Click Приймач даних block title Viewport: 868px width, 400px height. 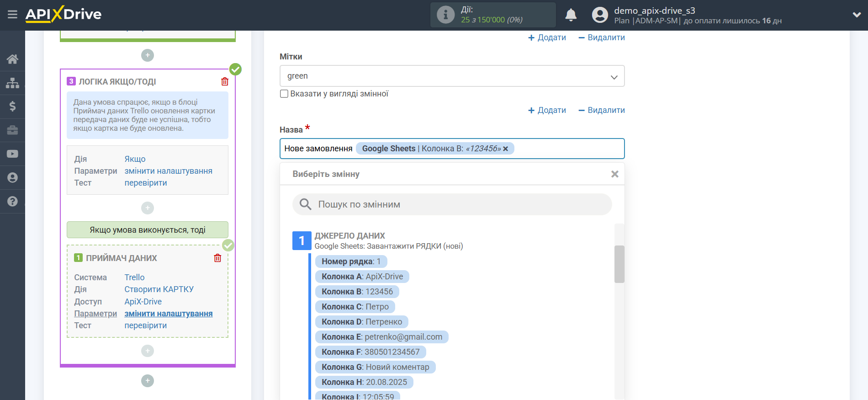point(121,258)
